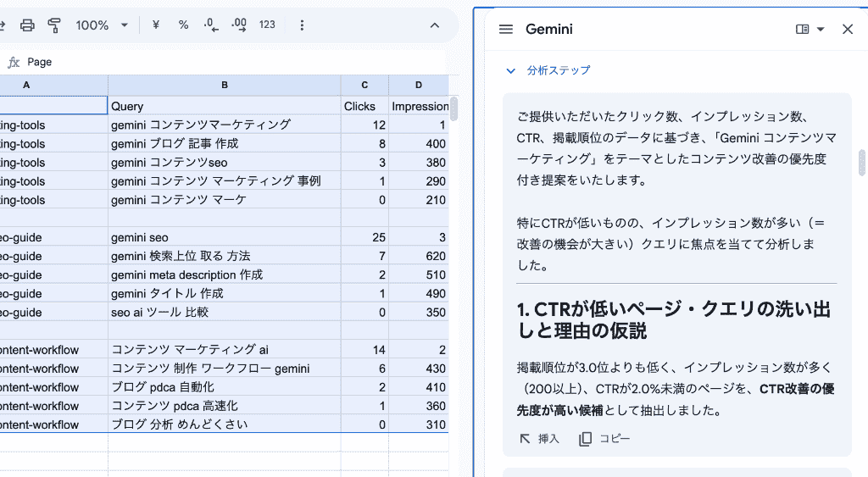Open the three-dot more toolbar options
This screenshot has width=868, height=477.
click(x=302, y=25)
